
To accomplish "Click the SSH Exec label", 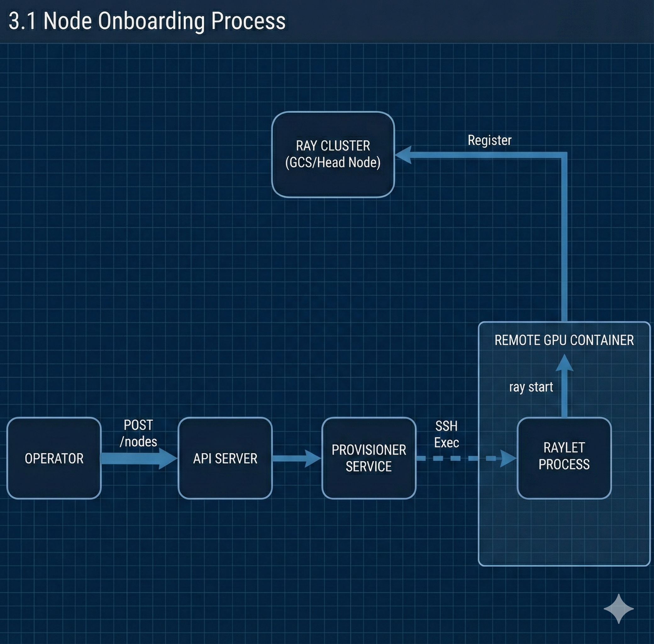I will [x=446, y=434].
